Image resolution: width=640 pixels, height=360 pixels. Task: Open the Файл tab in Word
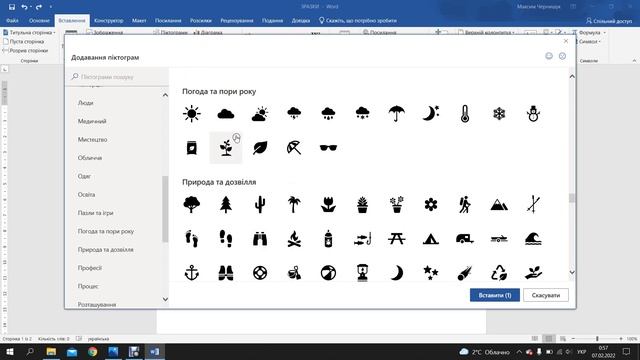point(12,20)
